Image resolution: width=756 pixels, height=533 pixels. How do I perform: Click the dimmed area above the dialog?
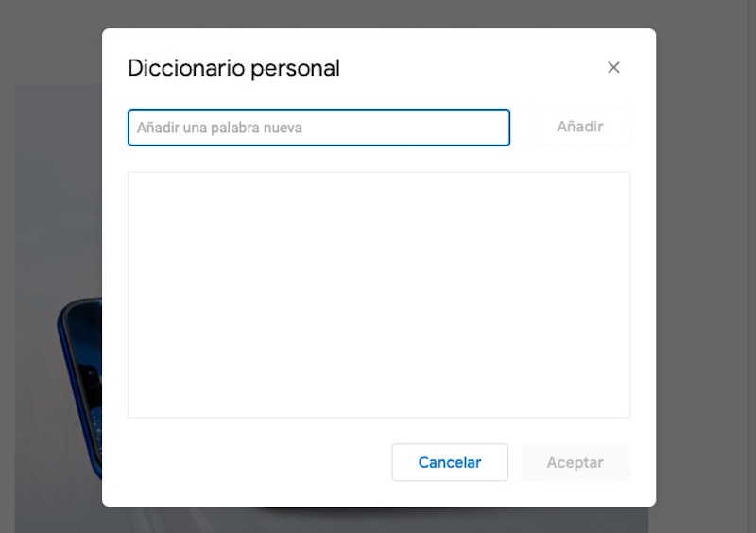[x=378, y=13]
